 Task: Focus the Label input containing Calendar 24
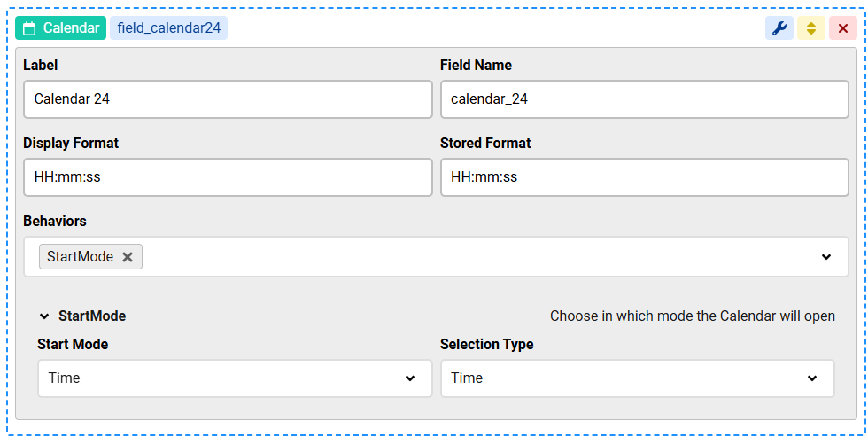coord(228,99)
